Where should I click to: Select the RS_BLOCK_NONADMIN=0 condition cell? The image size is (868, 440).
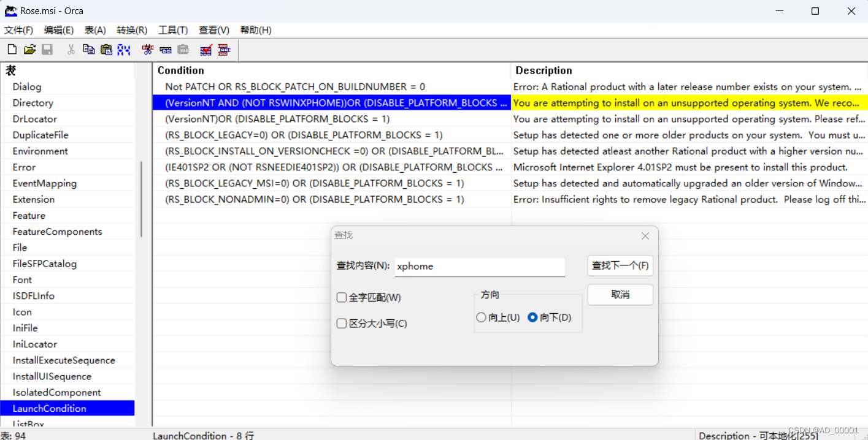click(x=331, y=199)
